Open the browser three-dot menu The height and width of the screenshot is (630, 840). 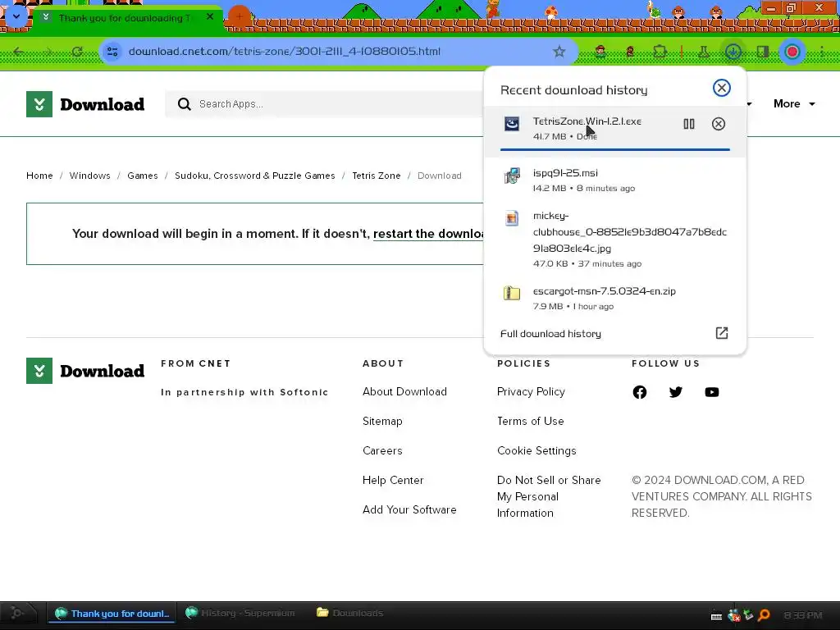(821, 52)
